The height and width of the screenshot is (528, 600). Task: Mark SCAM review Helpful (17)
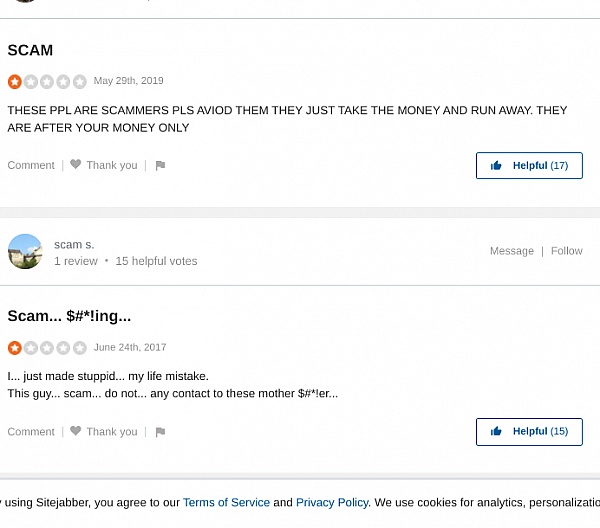[529, 165]
